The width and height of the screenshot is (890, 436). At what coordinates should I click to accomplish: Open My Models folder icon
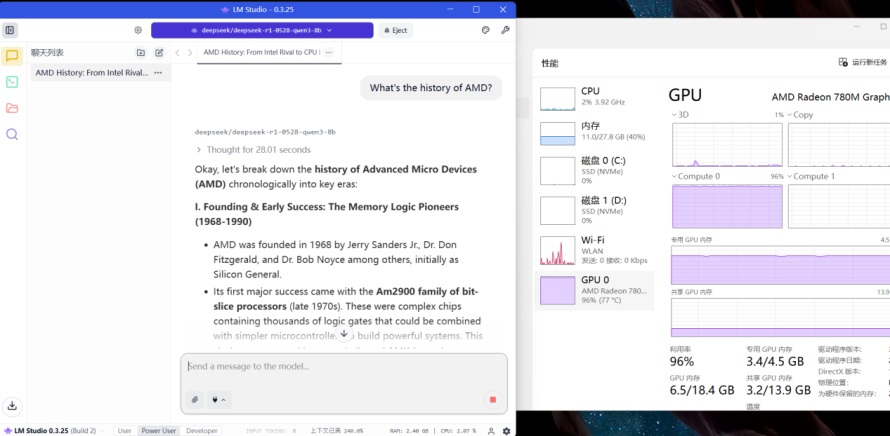tap(12, 108)
